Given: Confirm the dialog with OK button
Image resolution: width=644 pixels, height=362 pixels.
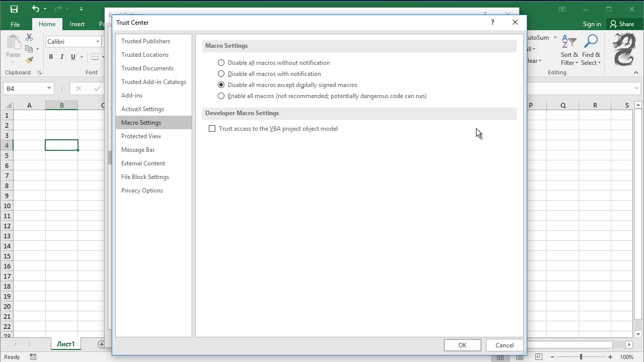Looking at the screenshot, I should click(x=462, y=345).
